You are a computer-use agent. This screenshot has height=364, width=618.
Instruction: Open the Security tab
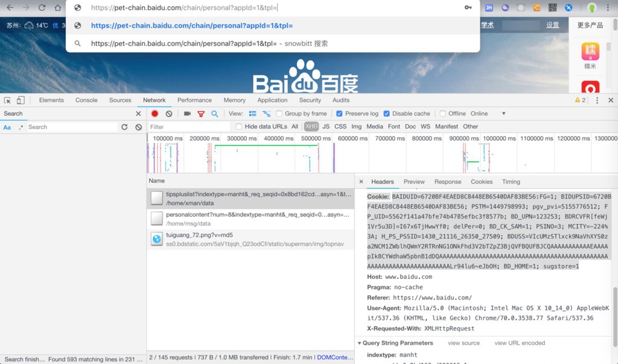[x=310, y=100]
